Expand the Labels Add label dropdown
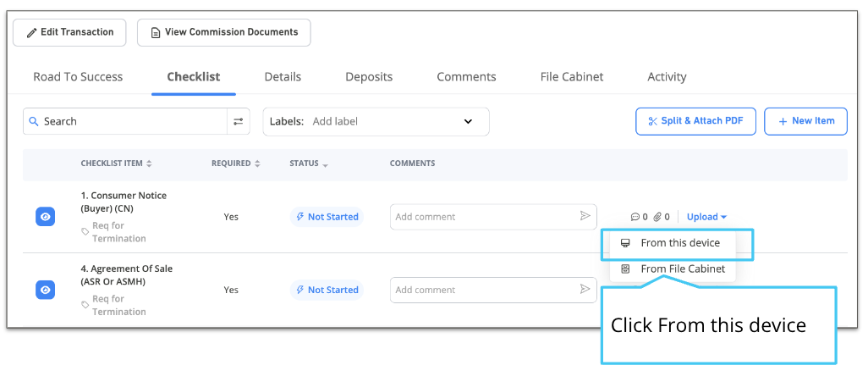868x371 pixels. click(376, 121)
